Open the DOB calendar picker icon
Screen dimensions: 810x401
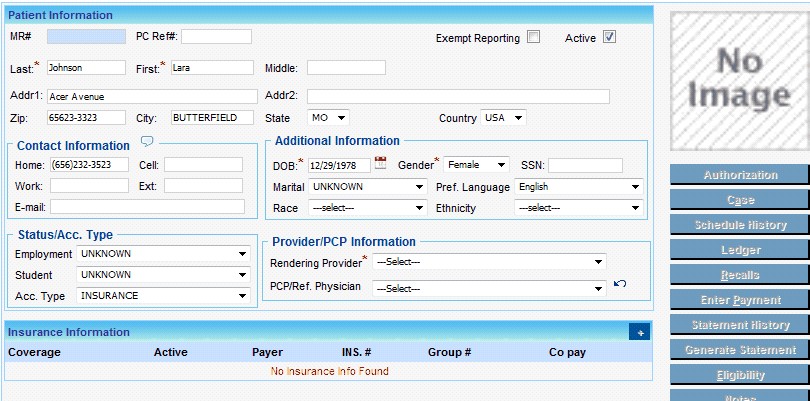(x=380, y=163)
